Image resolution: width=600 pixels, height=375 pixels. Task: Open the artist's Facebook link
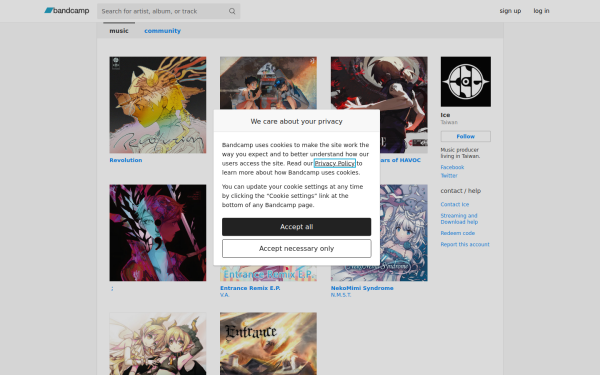[452, 167]
